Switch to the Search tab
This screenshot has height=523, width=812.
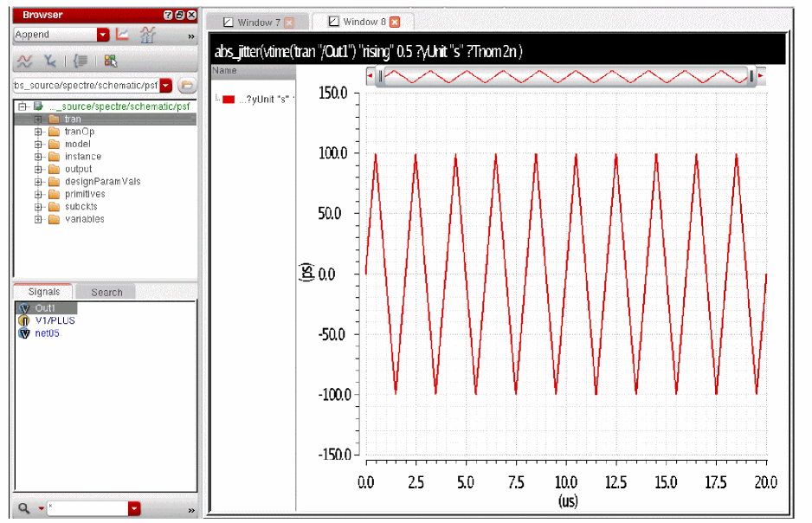click(x=106, y=292)
